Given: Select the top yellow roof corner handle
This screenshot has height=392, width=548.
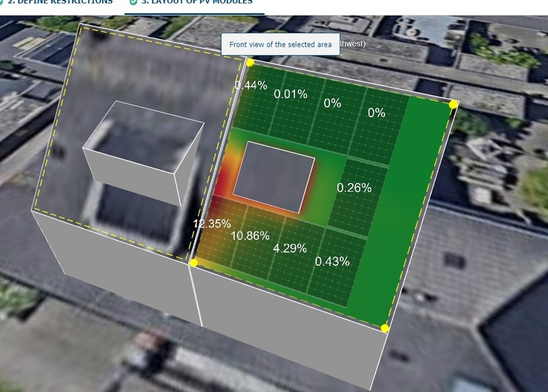Looking at the screenshot, I should [250, 62].
